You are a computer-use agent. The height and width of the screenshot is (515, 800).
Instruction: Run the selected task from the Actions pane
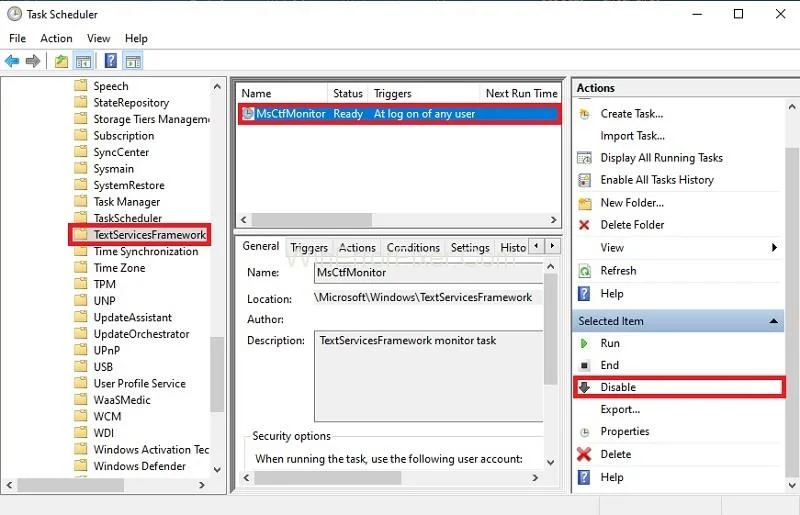609,343
